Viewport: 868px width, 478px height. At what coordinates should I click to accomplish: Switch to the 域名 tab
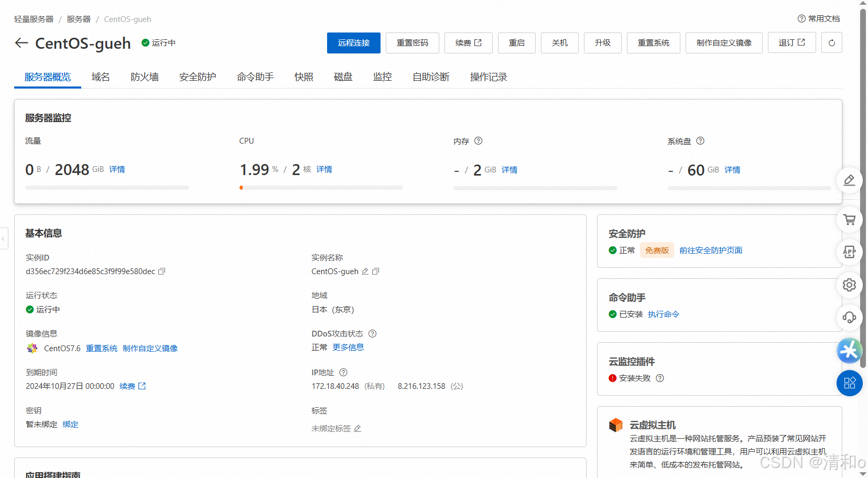101,77
